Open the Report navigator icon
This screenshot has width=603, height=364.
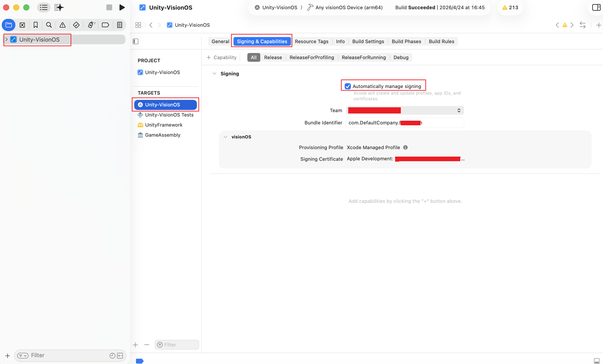pyautogui.click(x=120, y=25)
